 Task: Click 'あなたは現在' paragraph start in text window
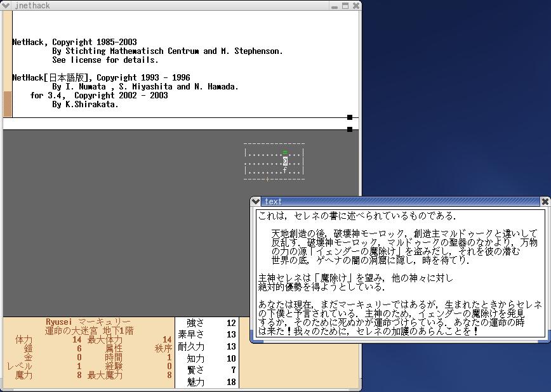tap(400, 304)
